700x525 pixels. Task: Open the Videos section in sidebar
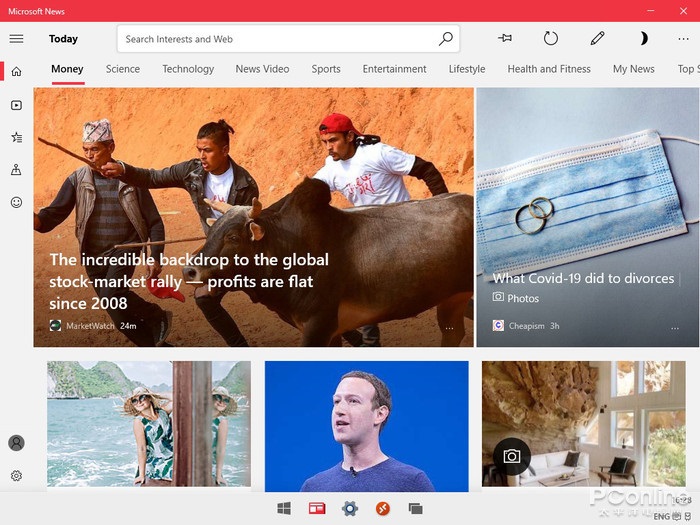[x=17, y=105]
